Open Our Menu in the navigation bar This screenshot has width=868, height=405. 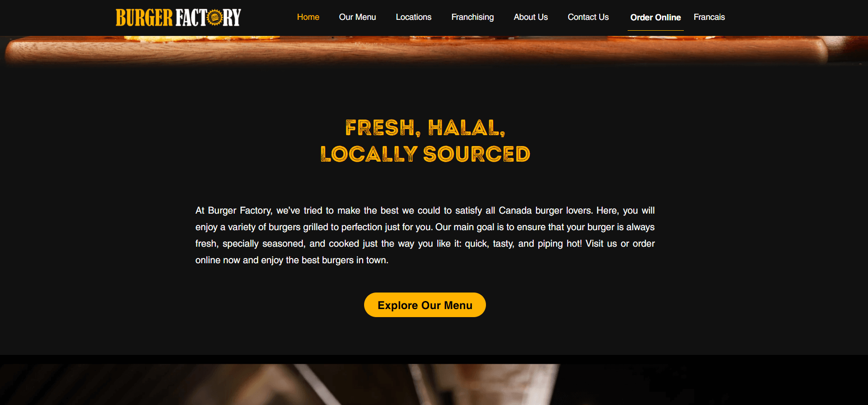pos(357,17)
